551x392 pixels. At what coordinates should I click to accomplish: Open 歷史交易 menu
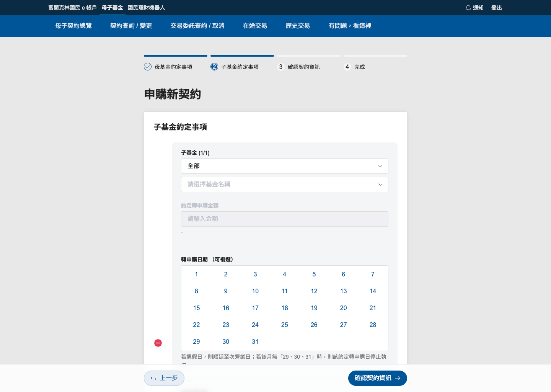click(298, 26)
